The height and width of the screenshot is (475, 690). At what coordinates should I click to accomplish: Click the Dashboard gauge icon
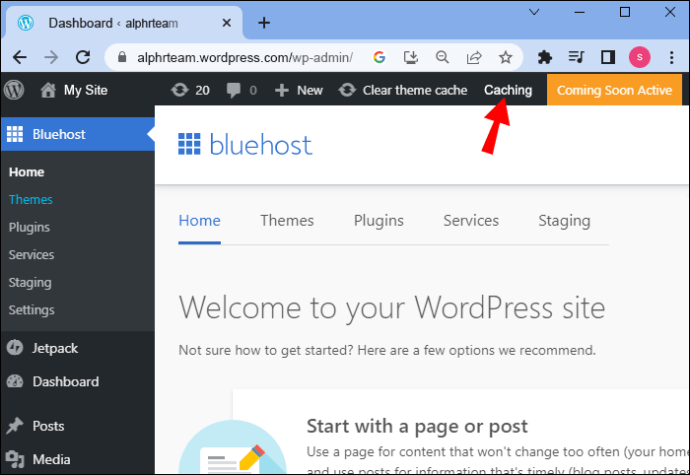(x=15, y=381)
